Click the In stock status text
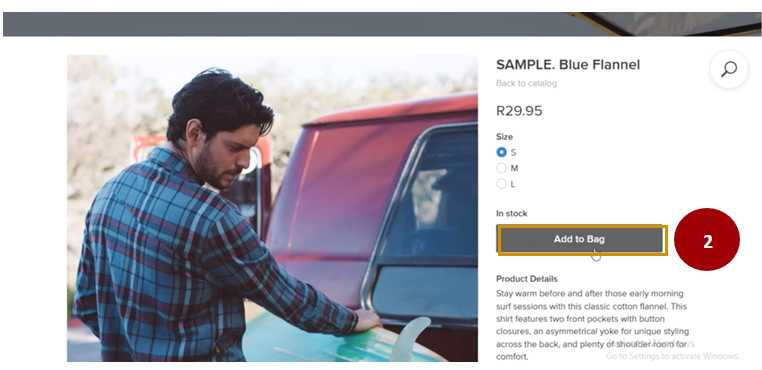The image size is (762, 370). pyautogui.click(x=512, y=213)
